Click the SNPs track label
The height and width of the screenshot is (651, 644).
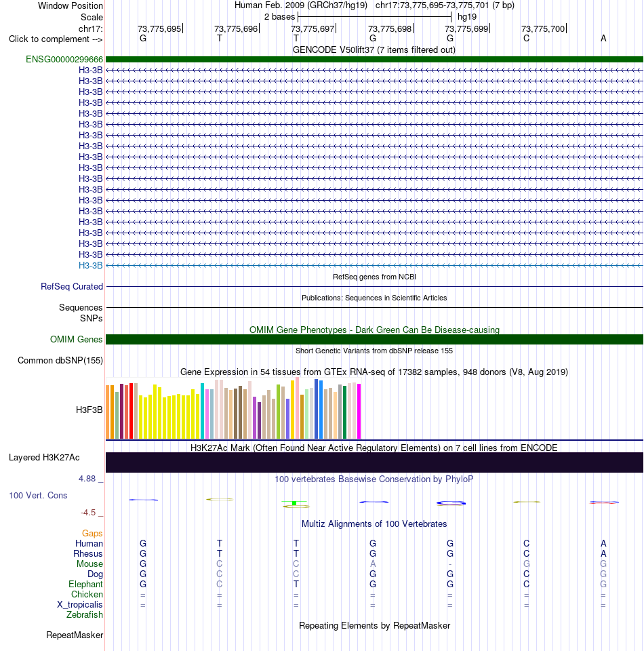[x=92, y=318]
